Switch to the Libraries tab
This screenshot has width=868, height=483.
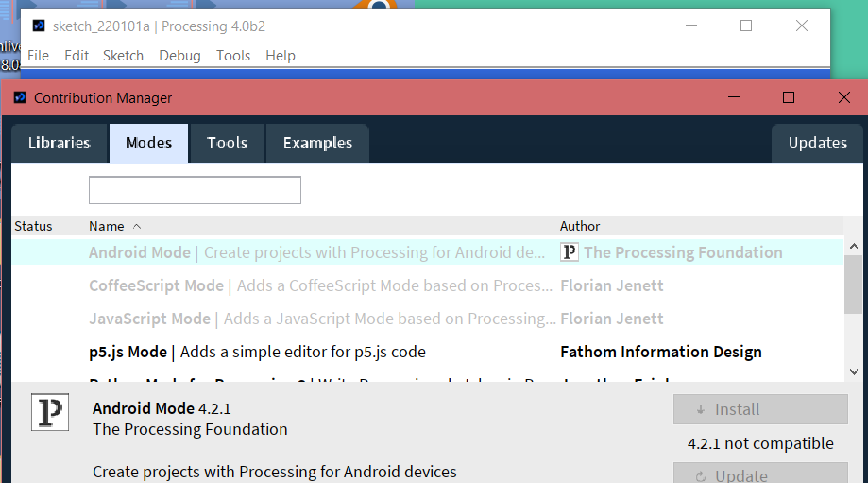click(60, 143)
